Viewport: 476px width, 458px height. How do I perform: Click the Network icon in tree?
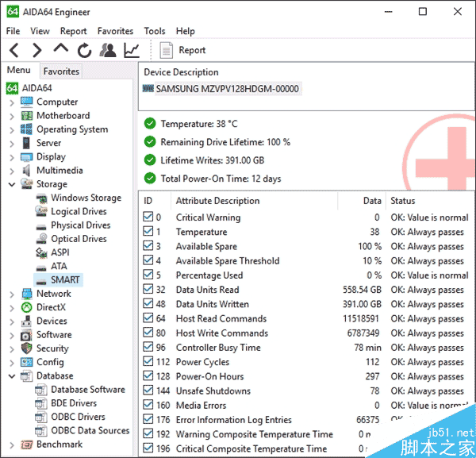(x=27, y=294)
